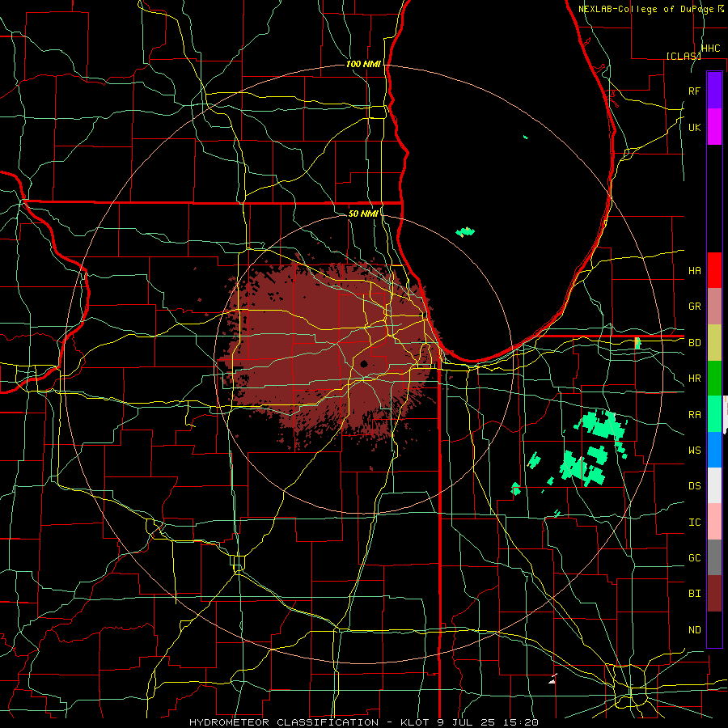Select the HR legend label

click(x=695, y=379)
